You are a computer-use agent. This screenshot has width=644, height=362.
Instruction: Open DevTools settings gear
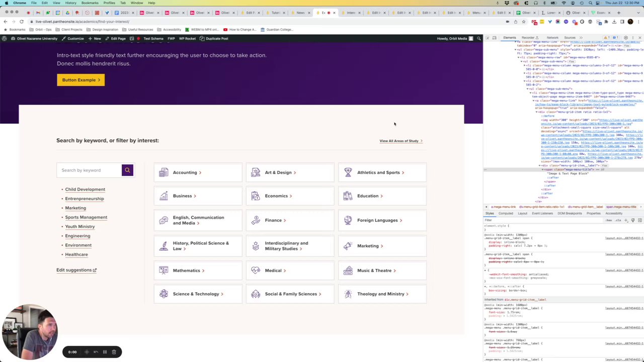[626, 38]
